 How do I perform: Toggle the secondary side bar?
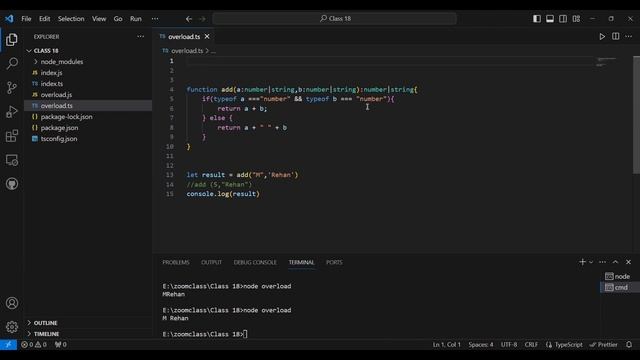click(x=563, y=18)
